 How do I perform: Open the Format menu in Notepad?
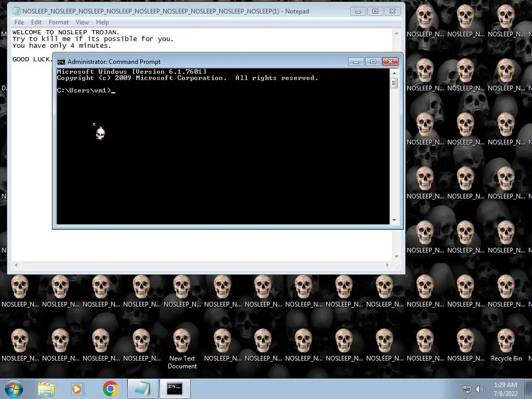(x=58, y=22)
